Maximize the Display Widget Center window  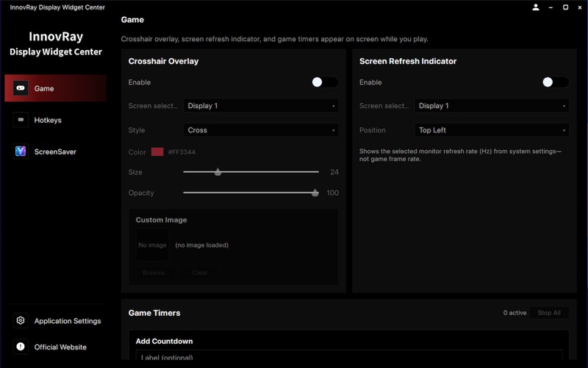[x=565, y=7]
